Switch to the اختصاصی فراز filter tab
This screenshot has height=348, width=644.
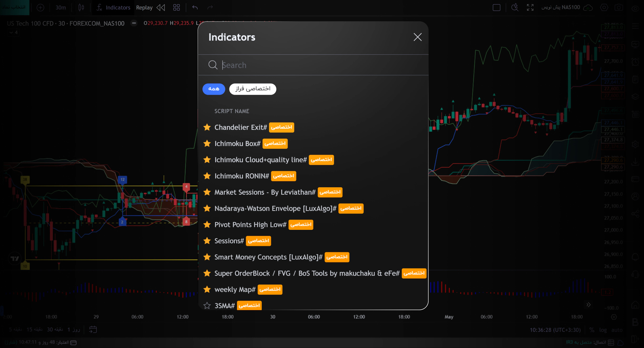(253, 89)
